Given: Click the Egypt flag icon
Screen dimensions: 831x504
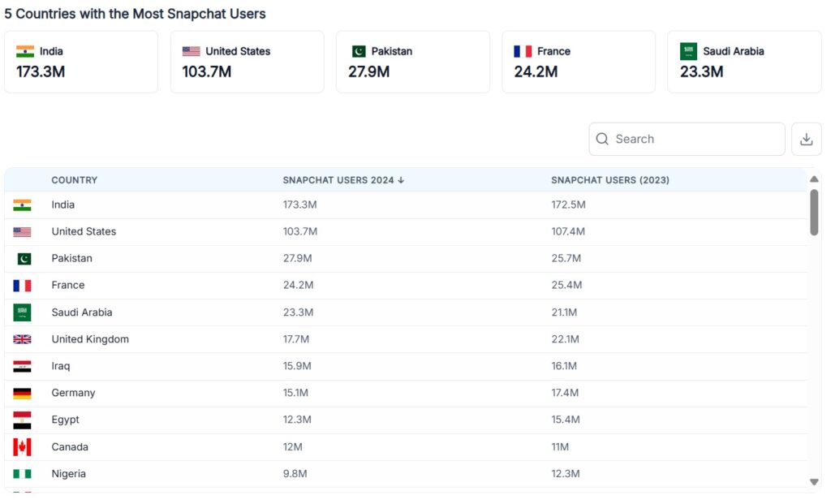Looking at the screenshot, I should click(22, 420).
